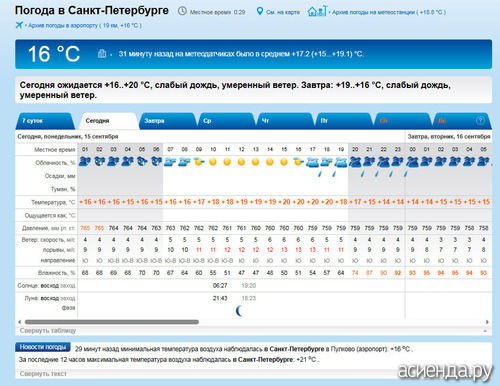Switch to the Завтра tab

pos(168,121)
